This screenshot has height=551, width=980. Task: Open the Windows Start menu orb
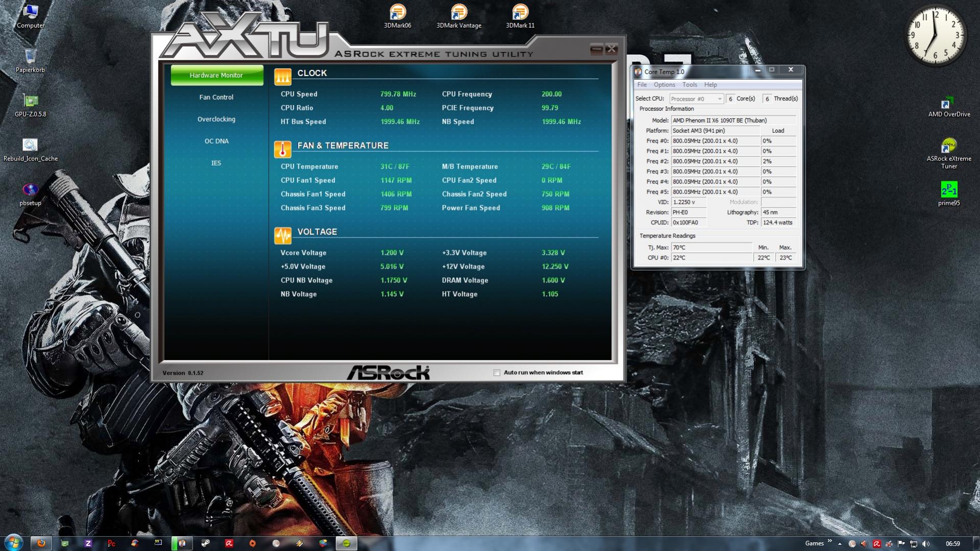point(13,542)
